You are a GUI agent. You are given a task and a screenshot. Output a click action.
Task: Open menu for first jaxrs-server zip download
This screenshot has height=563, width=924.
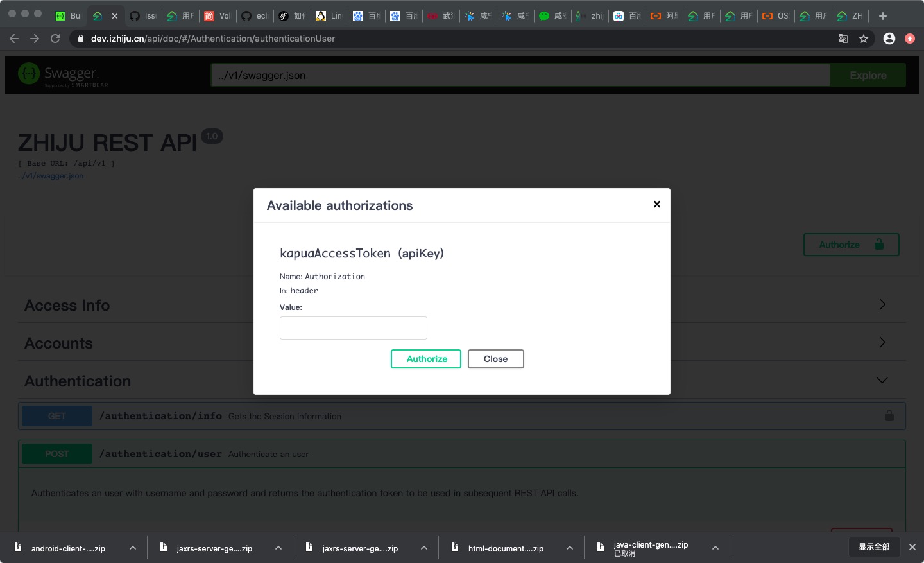[x=278, y=548]
